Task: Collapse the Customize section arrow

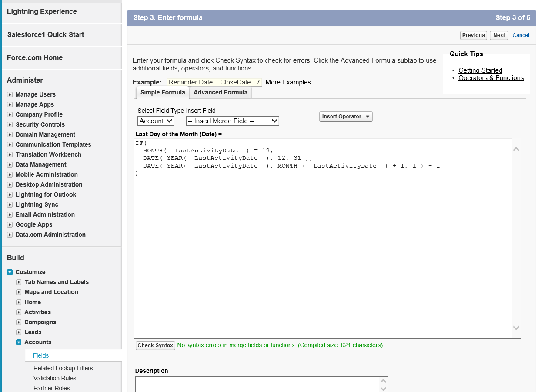Action: pos(10,272)
